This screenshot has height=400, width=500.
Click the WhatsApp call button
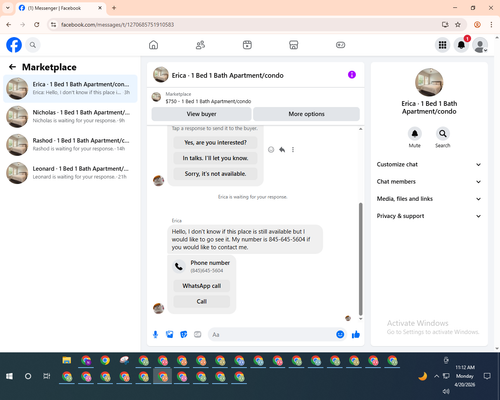click(x=202, y=286)
